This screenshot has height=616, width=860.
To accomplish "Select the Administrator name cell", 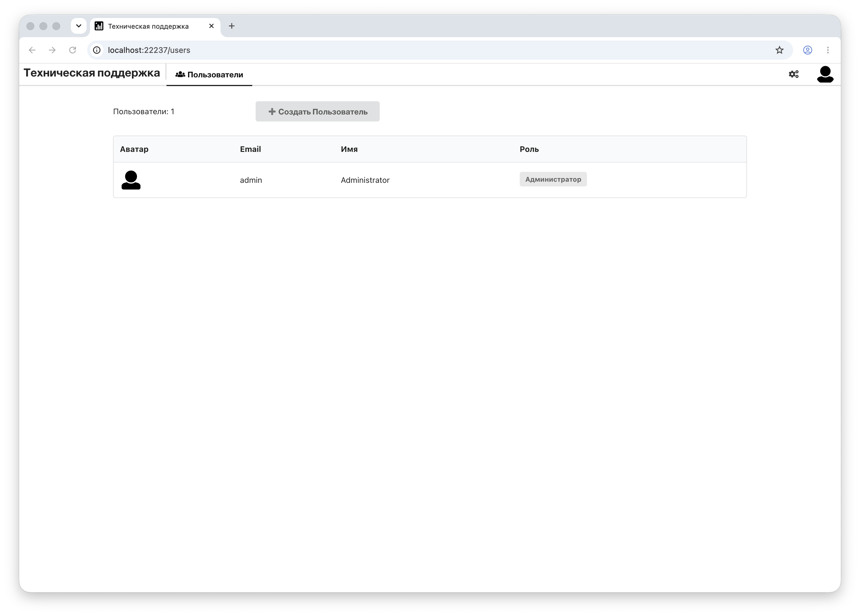I will (x=365, y=180).
